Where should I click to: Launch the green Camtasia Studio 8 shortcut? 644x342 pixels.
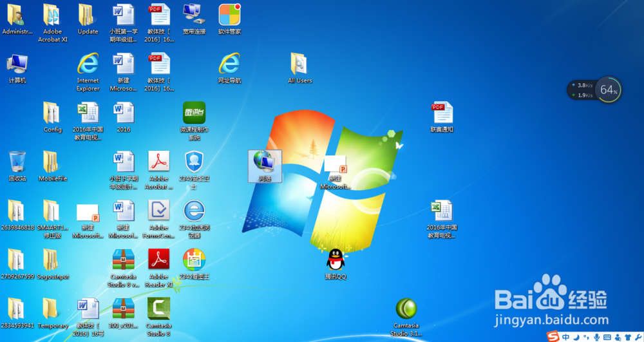click(158, 316)
